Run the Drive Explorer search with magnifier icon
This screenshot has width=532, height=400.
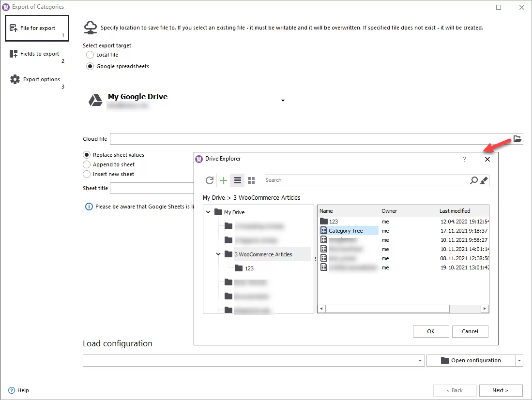coord(473,180)
